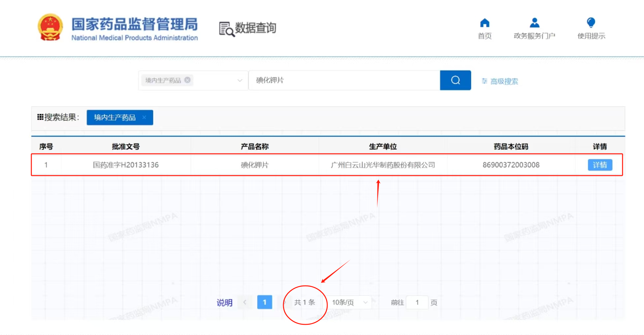Click the magnifier search button

click(455, 80)
